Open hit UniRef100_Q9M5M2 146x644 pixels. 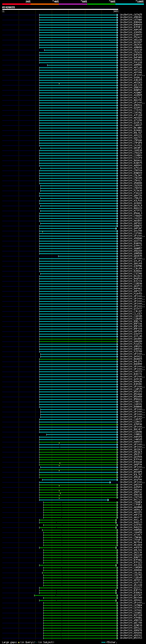131,65
